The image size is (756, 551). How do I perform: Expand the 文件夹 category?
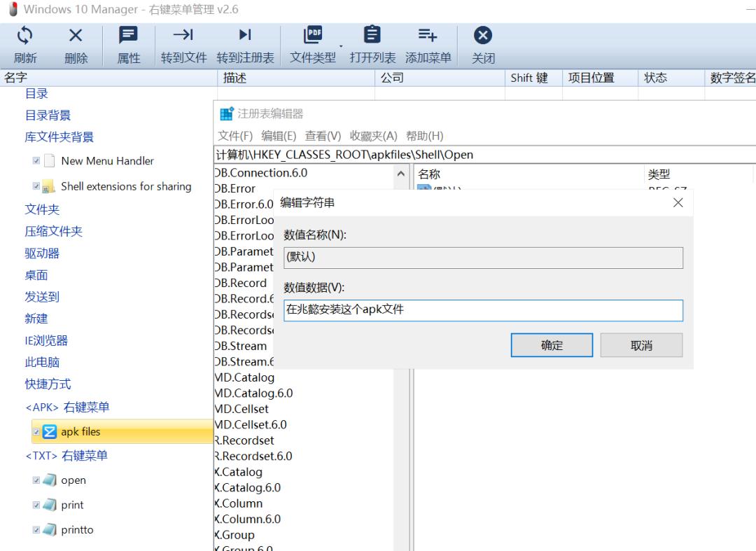(x=43, y=209)
